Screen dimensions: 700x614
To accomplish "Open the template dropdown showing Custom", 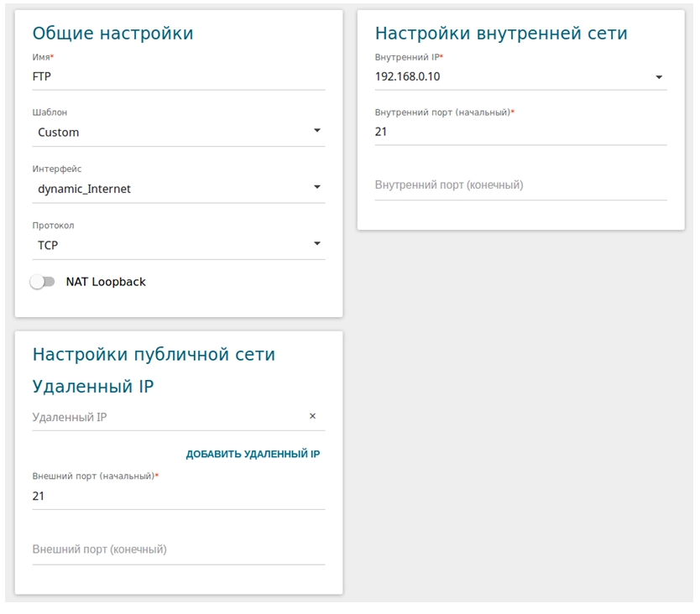I will pos(168,133).
